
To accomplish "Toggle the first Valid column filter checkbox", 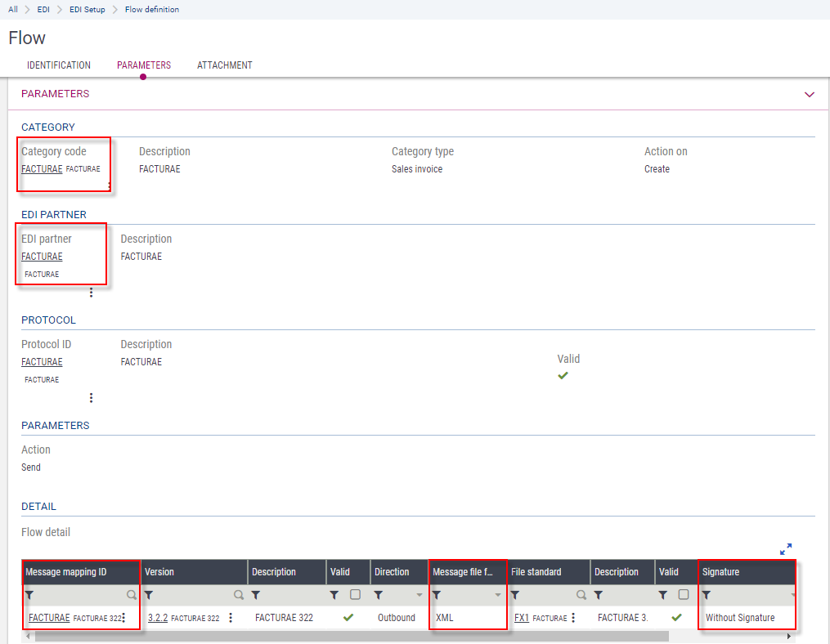I will point(355,595).
